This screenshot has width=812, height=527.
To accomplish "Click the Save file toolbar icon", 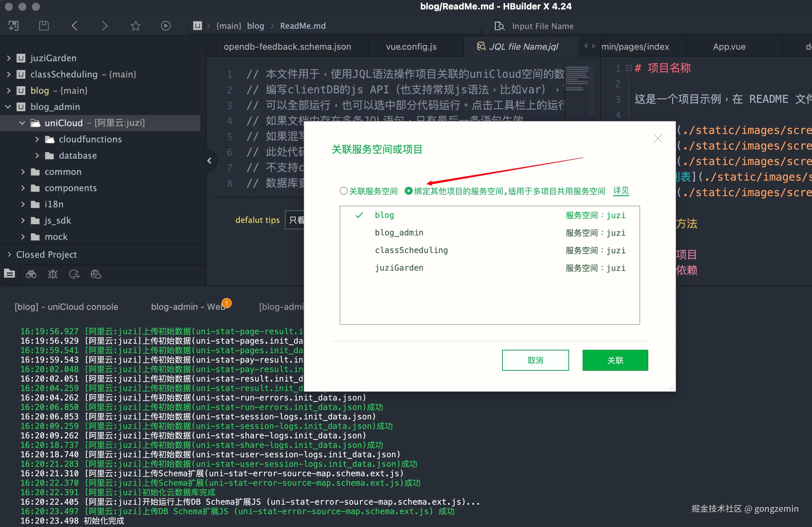I will point(44,26).
